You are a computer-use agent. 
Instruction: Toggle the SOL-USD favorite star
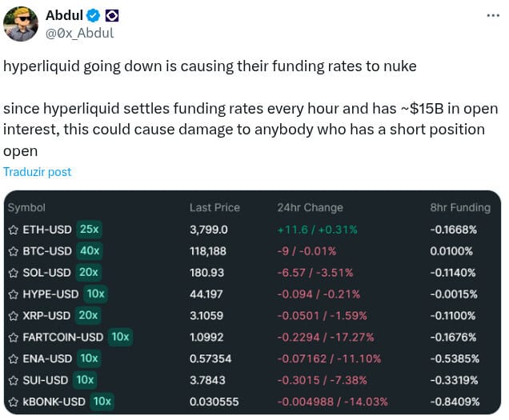click(x=13, y=273)
